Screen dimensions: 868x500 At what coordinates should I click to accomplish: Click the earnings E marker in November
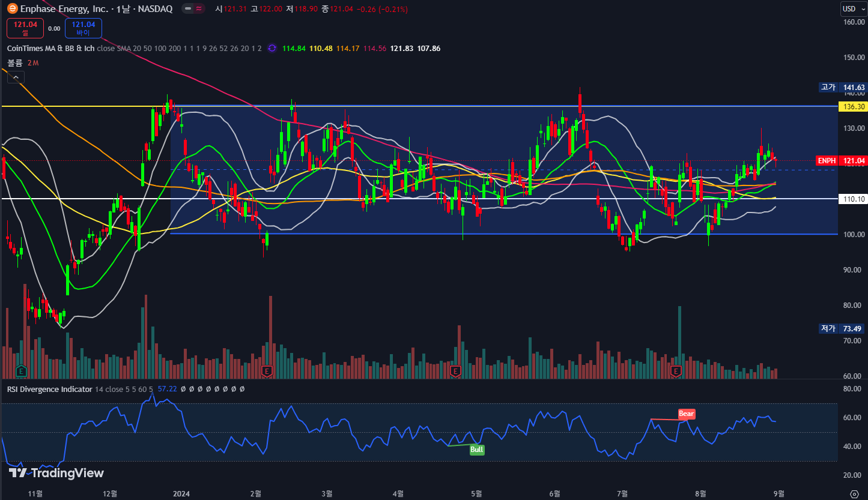pyautogui.click(x=22, y=371)
